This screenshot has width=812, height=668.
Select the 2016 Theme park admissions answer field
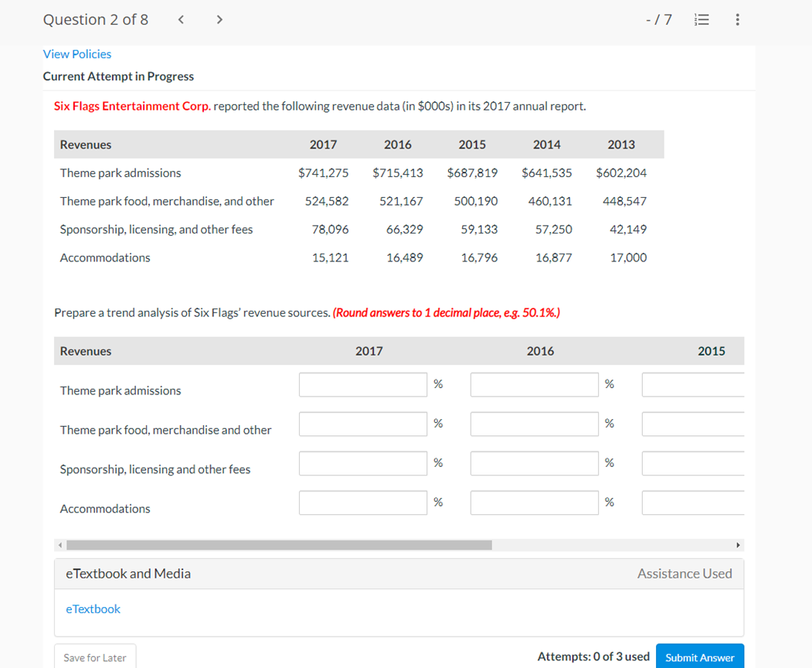pos(534,384)
